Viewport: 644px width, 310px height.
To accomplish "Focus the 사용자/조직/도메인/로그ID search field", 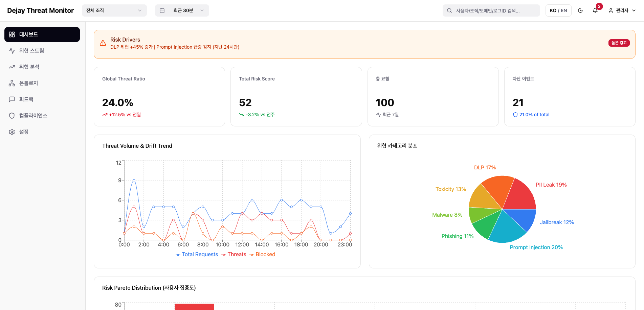I will [x=491, y=10].
